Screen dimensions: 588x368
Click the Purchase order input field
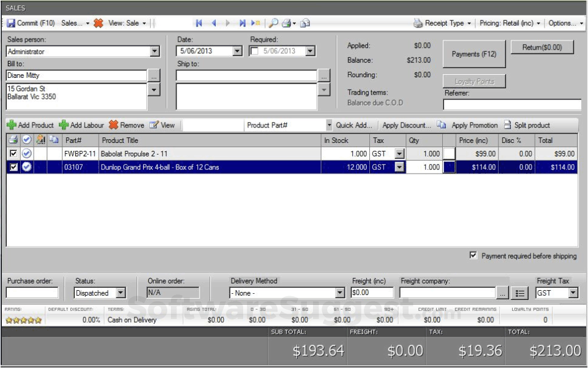coord(32,293)
